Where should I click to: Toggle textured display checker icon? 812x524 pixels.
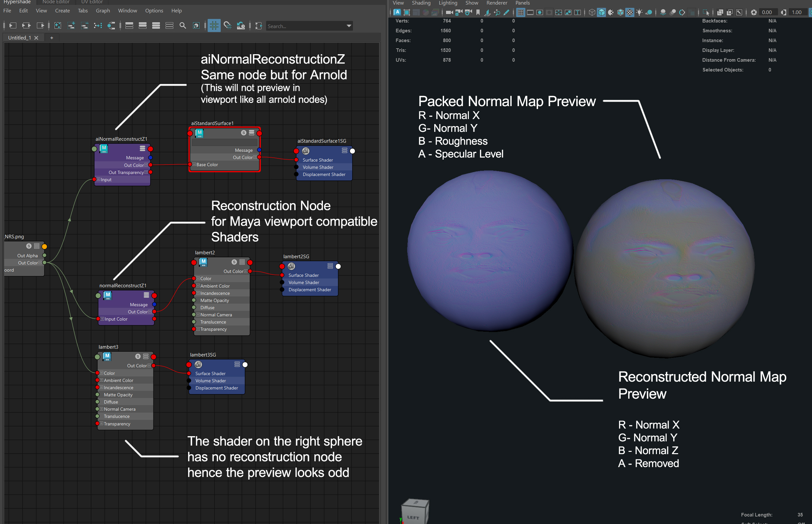630,12
